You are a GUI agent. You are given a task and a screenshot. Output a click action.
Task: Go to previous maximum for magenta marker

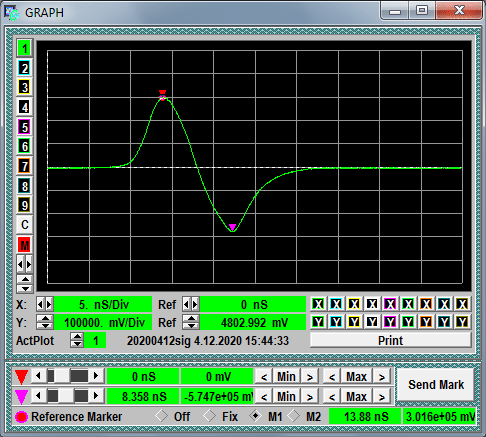coord(332,397)
